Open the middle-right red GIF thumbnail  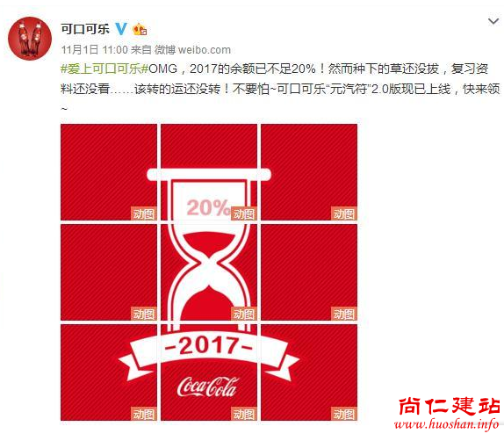[309, 272]
